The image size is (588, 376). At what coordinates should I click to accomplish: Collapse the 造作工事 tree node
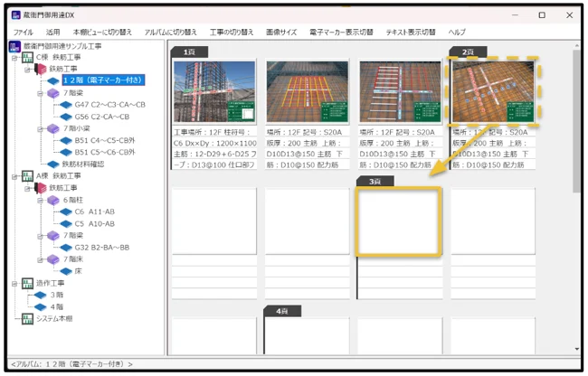(x=15, y=283)
